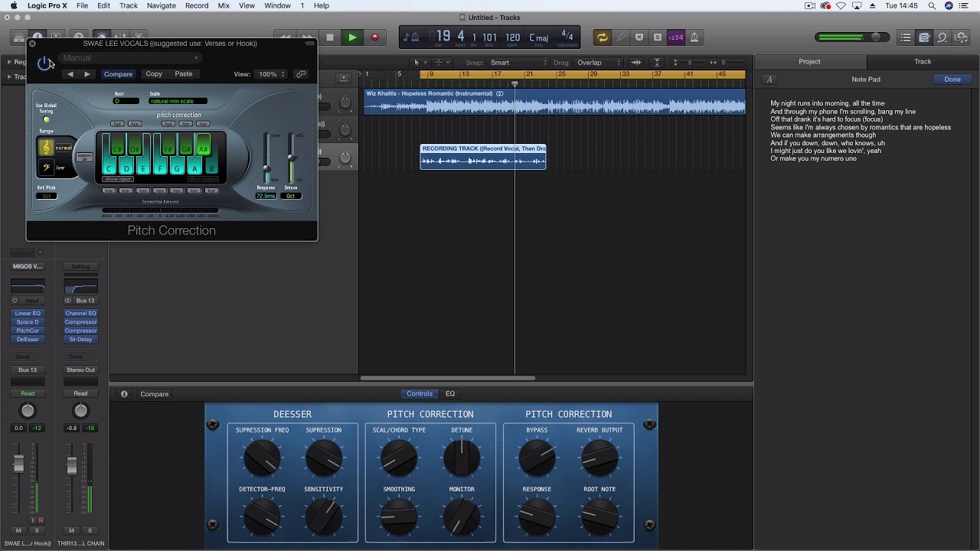This screenshot has height=551, width=980.
Task: Adjust the Response slider handle
Action: point(266,169)
